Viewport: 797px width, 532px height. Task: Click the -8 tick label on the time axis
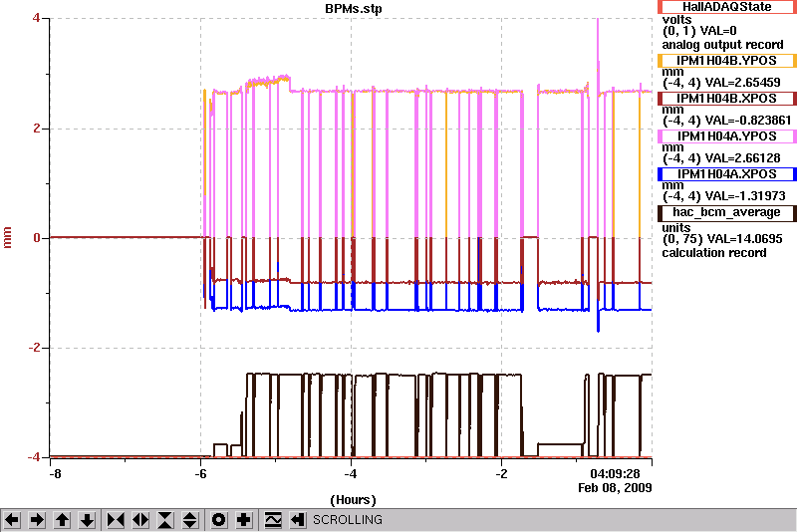(x=55, y=474)
